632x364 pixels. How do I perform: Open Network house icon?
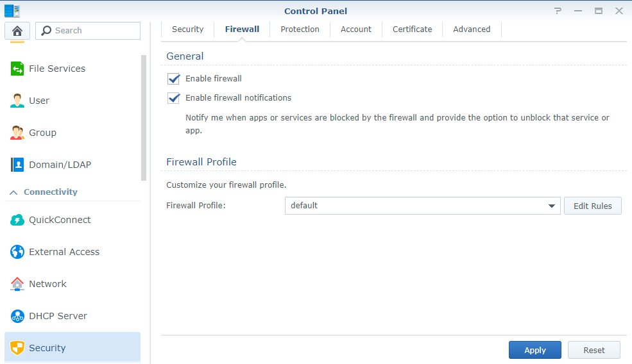pos(17,284)
